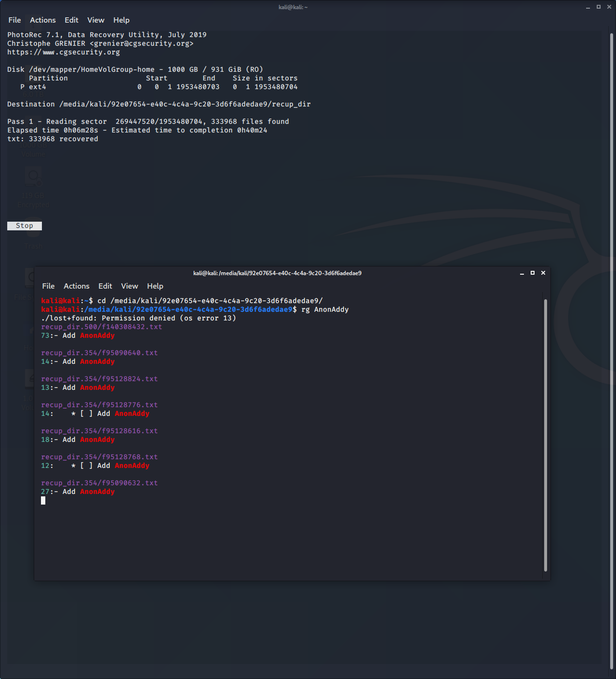This screenshot has height=679, width=616.
Task: Click the Destination path line in PhotoRec
Action: point(159,104)
